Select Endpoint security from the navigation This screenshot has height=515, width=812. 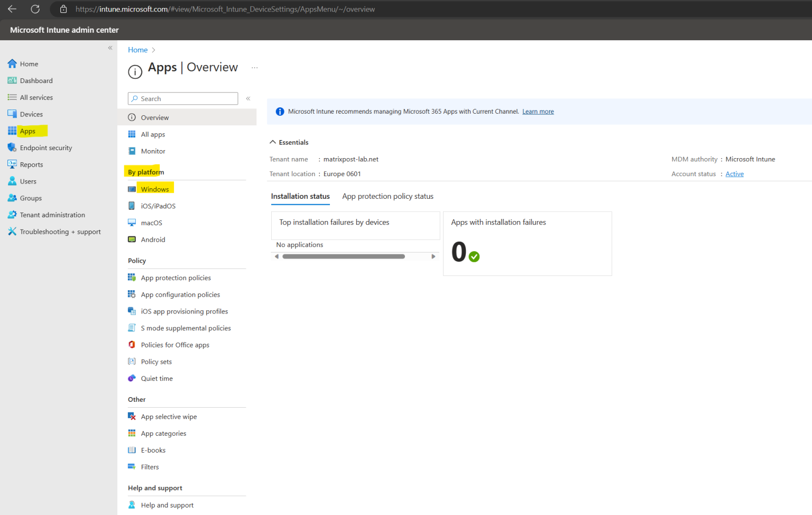[x=46, y=148]
